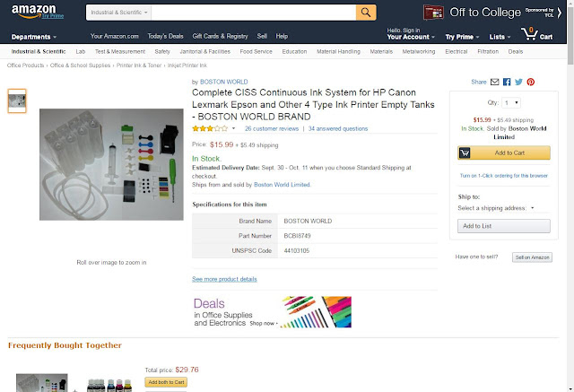Select the Test & Measurement category tab
This screenshot has height=392, width=574.
(119, 51)
